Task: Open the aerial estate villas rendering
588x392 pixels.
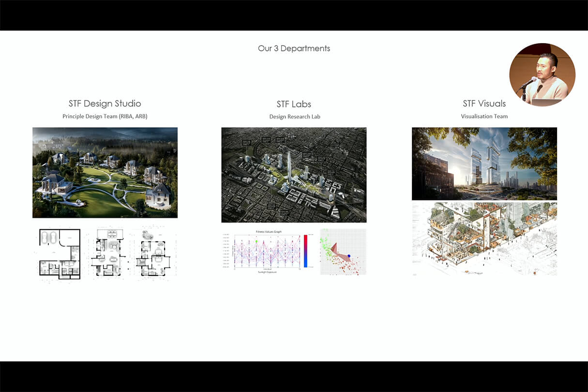Action: coord(105,172)
